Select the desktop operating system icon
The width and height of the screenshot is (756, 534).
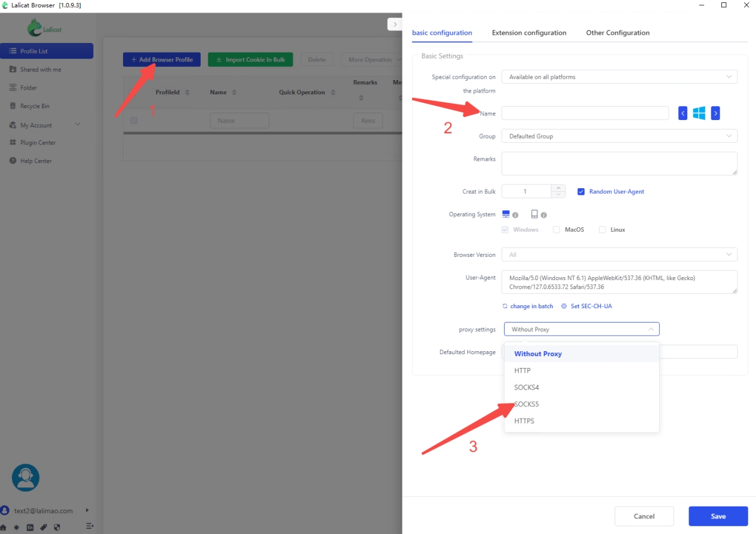point(506,214)
